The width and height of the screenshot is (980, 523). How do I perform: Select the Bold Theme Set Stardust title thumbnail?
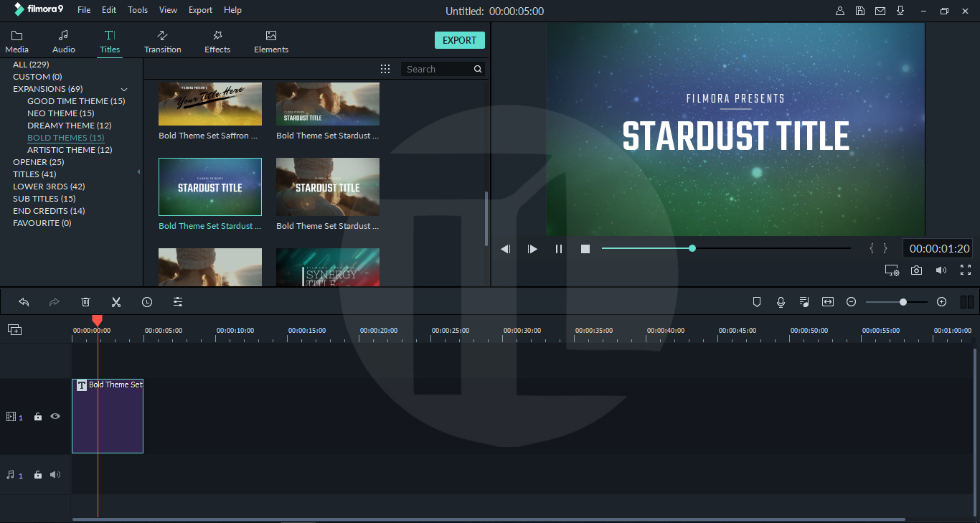[209, 187]
